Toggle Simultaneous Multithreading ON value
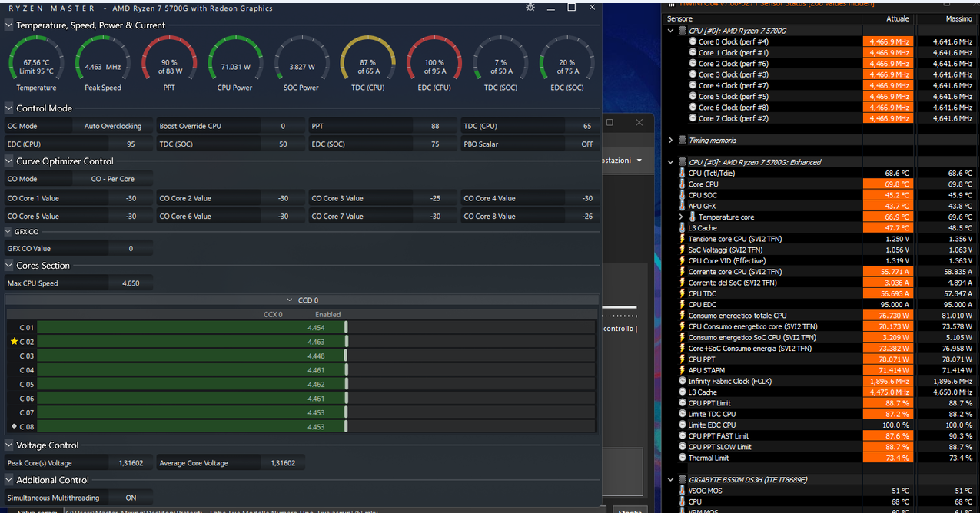This screenshot has height=513, width=980. (x=131, y=498)
